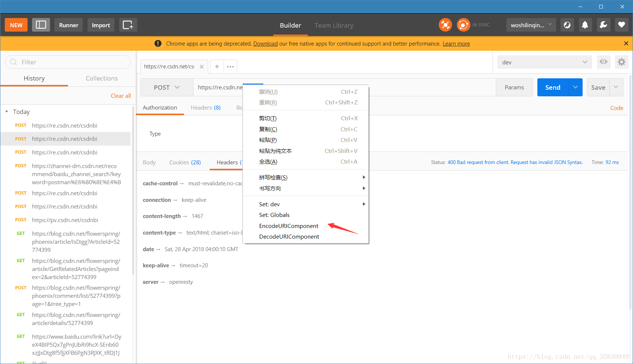The height and width of the screenshot is (364, 633).
Task: Open settings wrench icon
Action: tap(604, 25)
